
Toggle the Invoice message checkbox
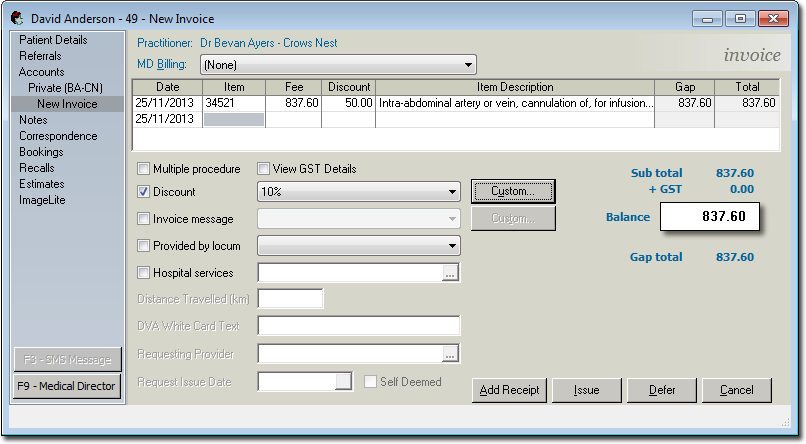144,219
